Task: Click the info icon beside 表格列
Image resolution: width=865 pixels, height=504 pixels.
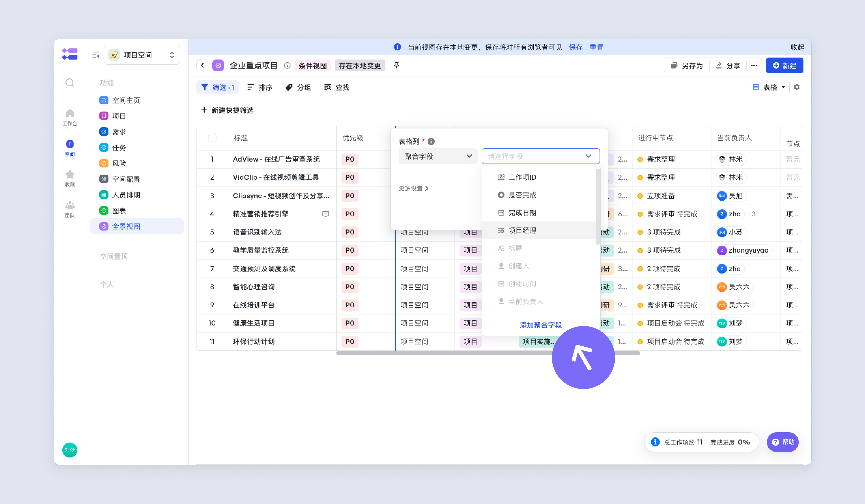Action: (431, 141)
